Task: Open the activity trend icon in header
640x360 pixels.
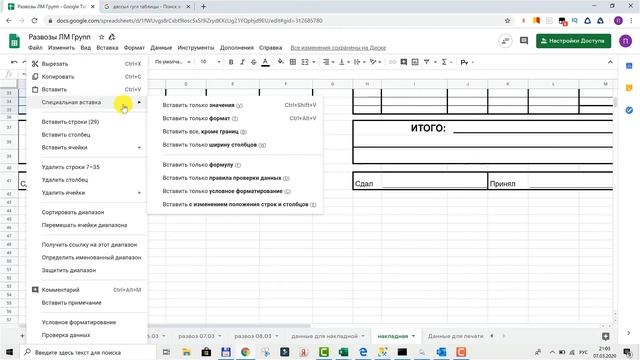Action: click(505, 40)
